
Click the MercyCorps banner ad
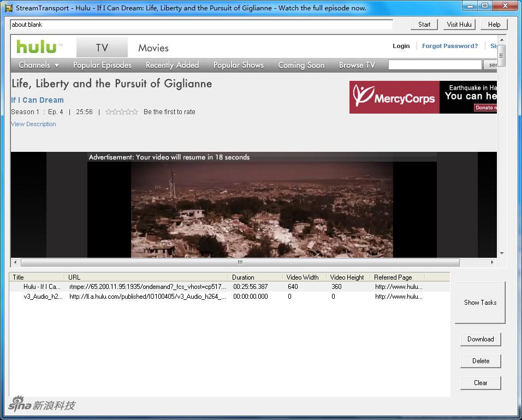click(x=423, y=97)
